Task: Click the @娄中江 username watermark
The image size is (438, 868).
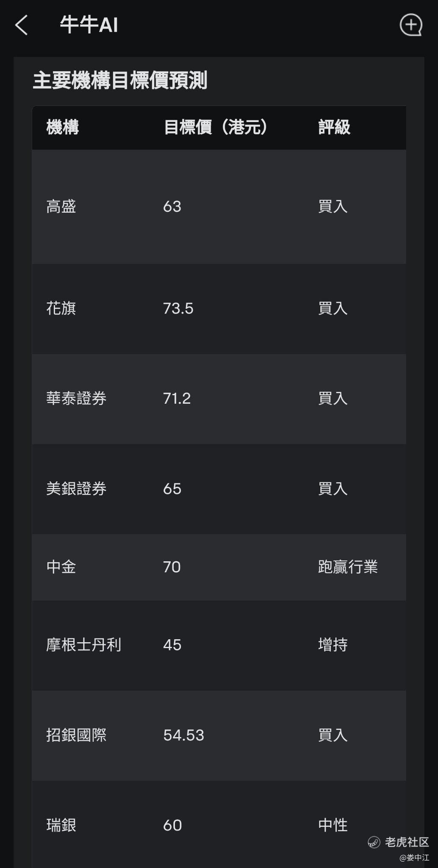Action: (x=414, y=858)
